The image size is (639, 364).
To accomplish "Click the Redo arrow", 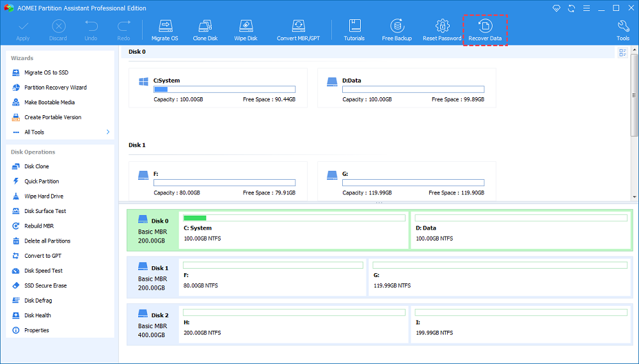I will (123, 30).
